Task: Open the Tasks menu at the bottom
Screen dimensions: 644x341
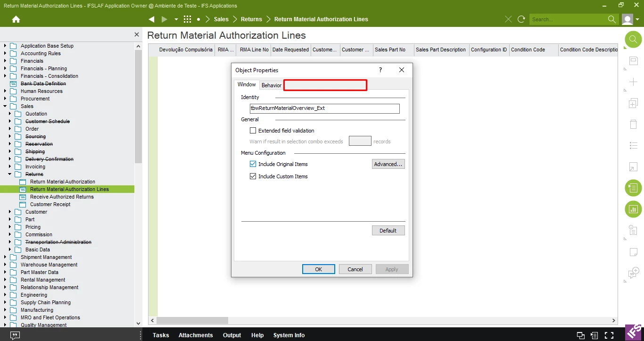Action: click(161, 335)
